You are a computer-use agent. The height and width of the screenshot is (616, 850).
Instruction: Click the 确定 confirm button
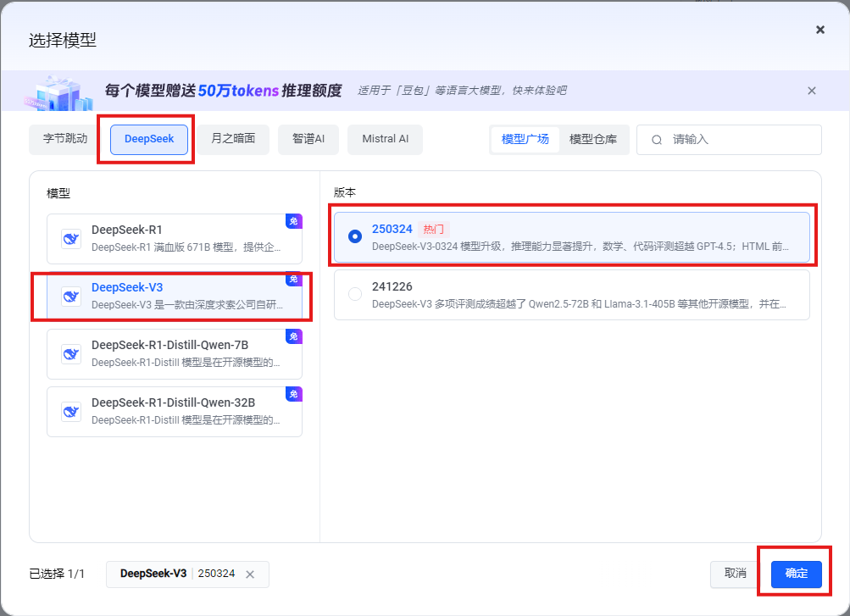point(795,574)
